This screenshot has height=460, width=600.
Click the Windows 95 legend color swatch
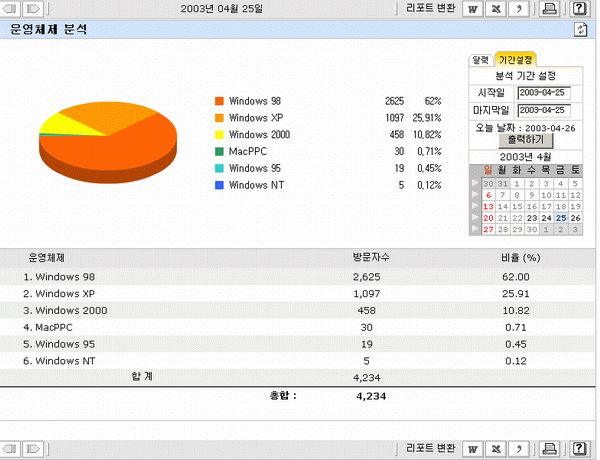click(219, 168)
